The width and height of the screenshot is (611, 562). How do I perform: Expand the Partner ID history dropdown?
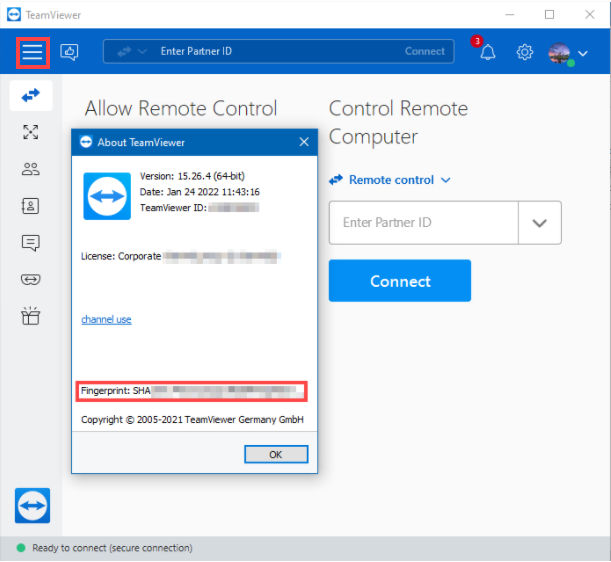(540, 223)
